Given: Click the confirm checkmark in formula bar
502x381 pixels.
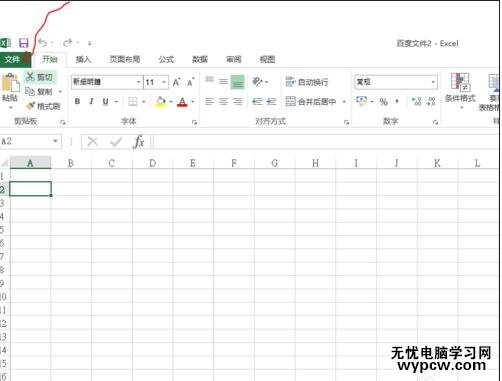Looking at the screenshot, I should tap(116, 142).
